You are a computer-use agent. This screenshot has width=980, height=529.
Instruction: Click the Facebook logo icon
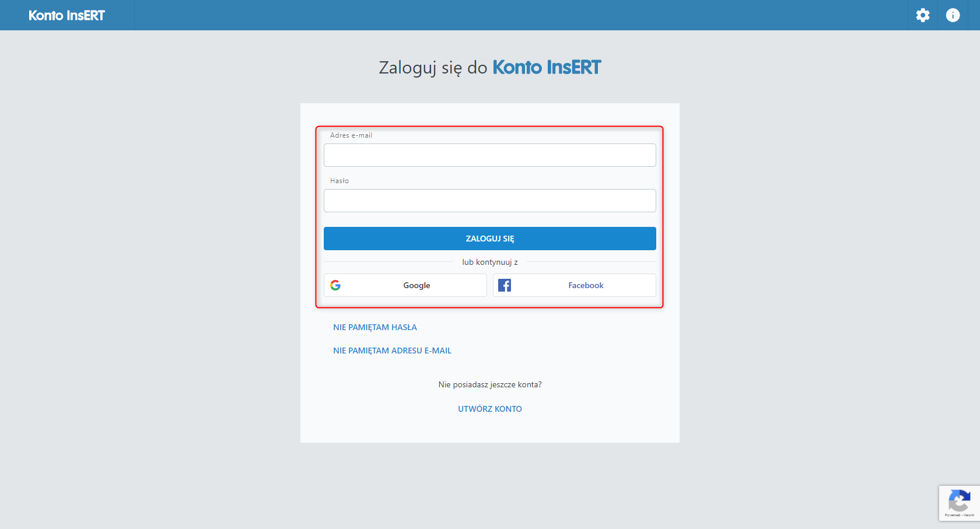505,285
